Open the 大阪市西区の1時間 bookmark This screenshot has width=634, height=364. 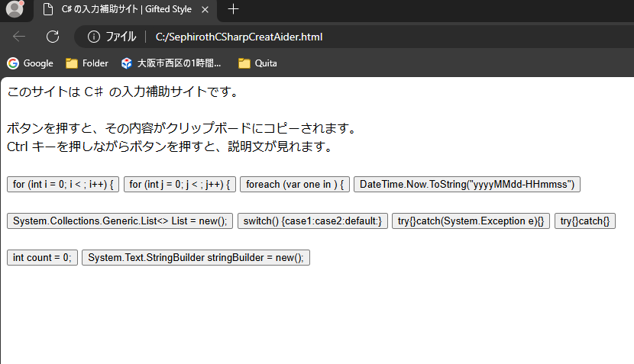[171, 63]
